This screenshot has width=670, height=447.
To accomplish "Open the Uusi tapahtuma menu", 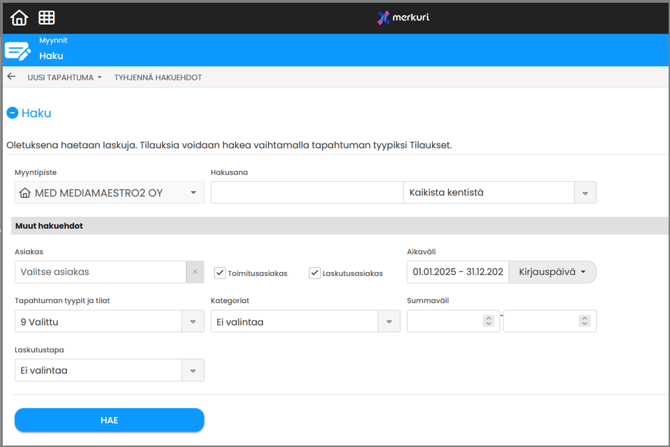I will (64, 77).
